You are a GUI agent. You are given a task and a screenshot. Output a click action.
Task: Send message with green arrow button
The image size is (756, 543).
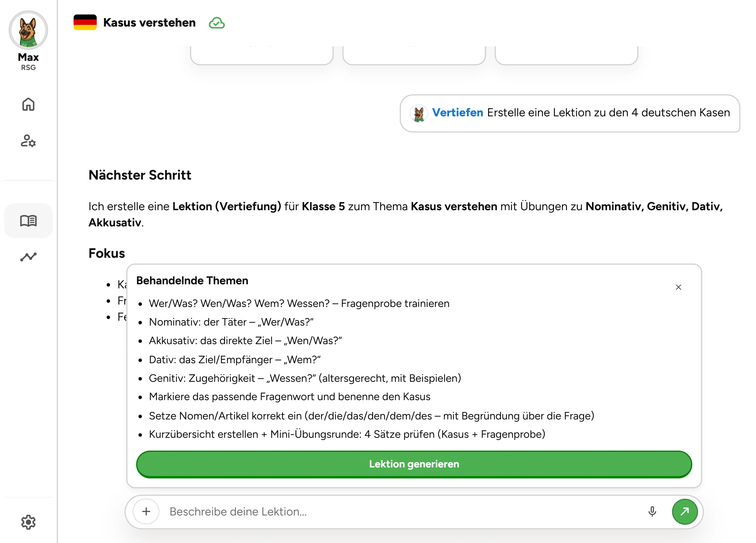(x=685, y=511)
